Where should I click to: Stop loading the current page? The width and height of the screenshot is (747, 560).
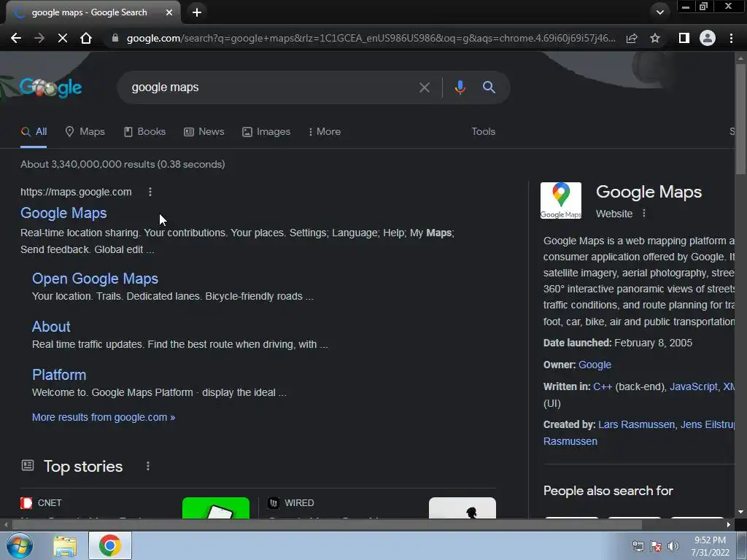point(63,38)
